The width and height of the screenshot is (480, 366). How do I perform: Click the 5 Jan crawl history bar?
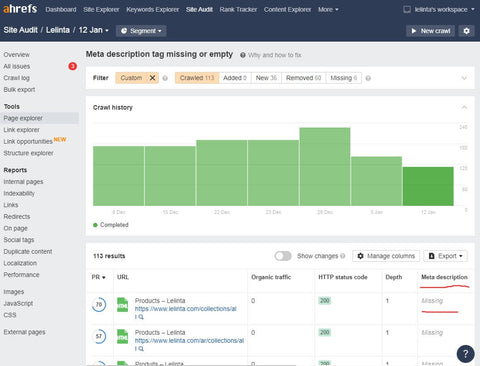pyautogui.click(x=376, y=181)
